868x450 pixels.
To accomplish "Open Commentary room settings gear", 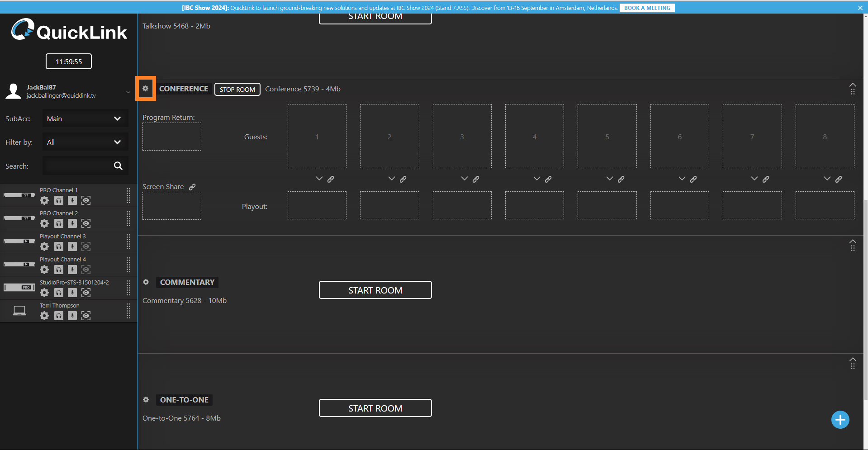I will 146,282.
